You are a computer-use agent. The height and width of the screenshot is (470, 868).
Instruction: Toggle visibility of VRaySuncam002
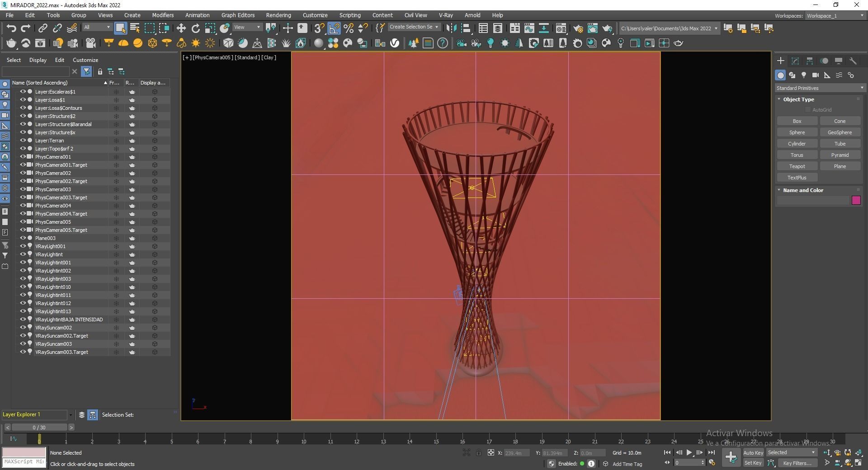[x=23, y=327]
